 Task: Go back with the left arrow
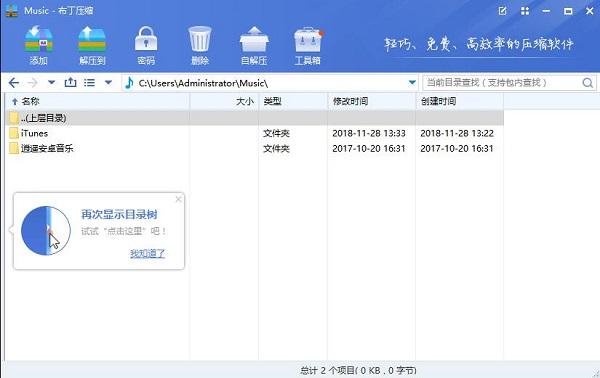14,83
